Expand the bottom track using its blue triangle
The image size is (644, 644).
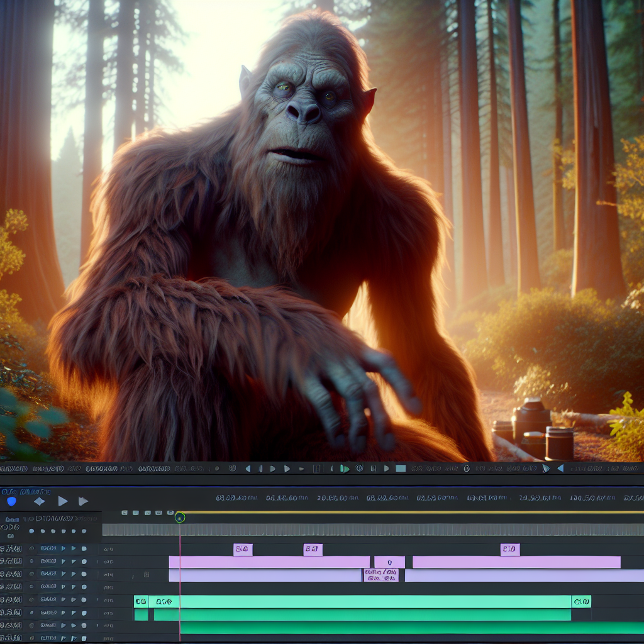point(63,638)
